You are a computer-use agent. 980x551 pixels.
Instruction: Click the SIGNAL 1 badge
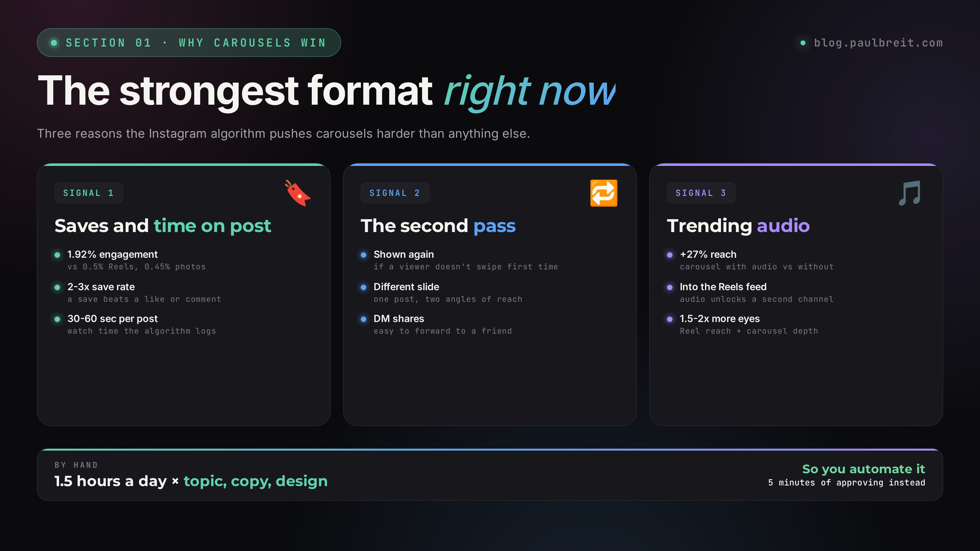(89, 193)
